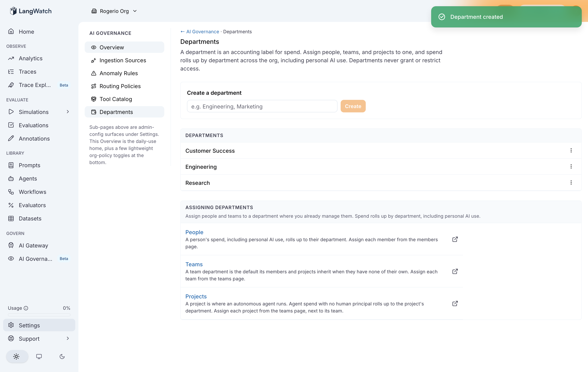The height and width of the screenshot is (372, 588).
Task: Click the external link icon beside Teams
Action: (455, 272)
